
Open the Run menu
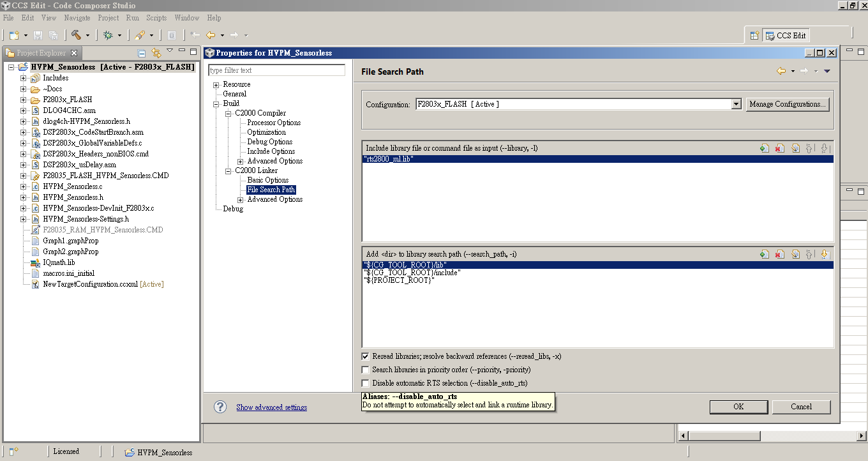coord(132,18)
